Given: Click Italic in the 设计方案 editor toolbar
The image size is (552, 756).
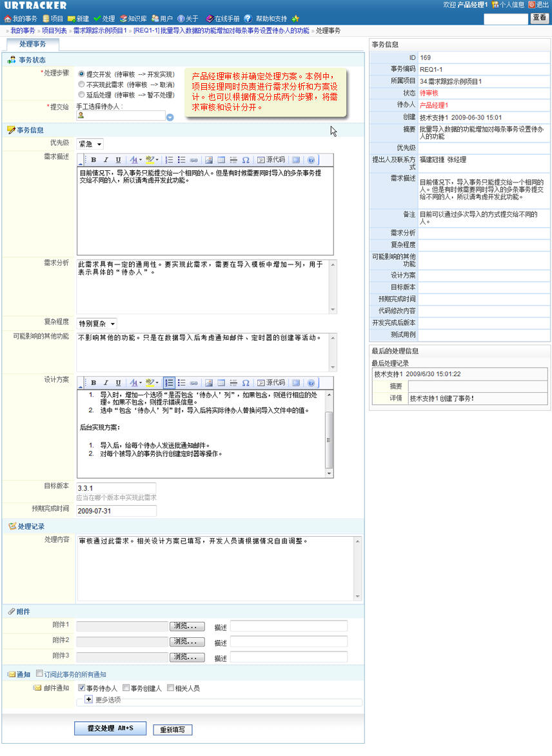Looking at the screenshot, I should 106,383.
